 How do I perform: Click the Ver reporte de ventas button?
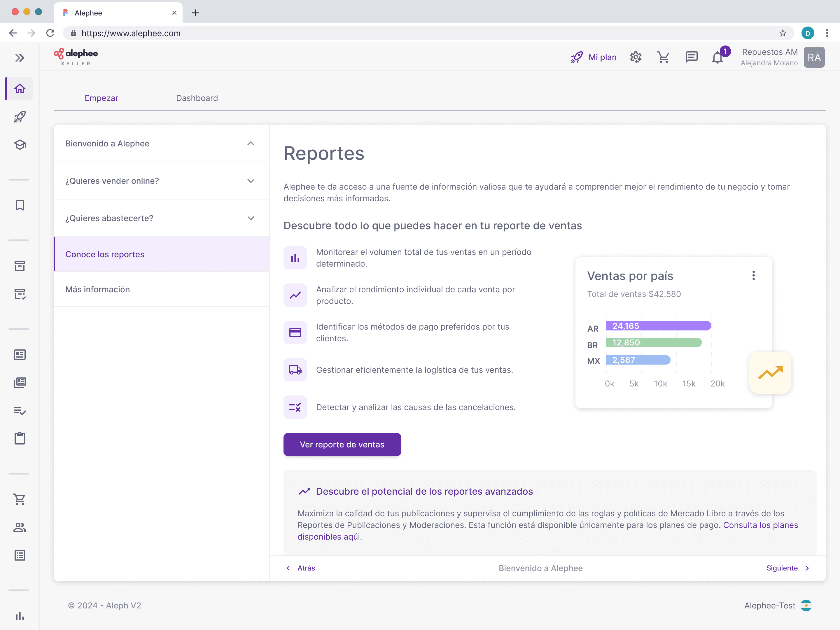point(342,444)
